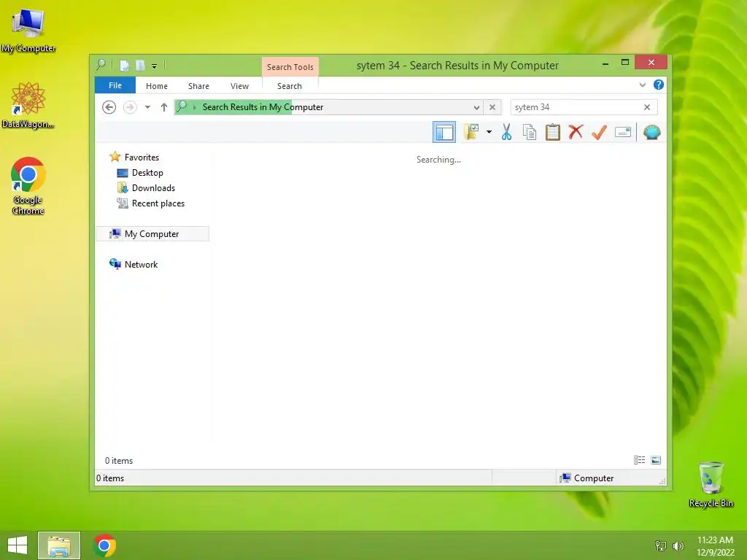Click the Cut scissors icon
This screenshot has height=560, width=747.
click(506, 133)
